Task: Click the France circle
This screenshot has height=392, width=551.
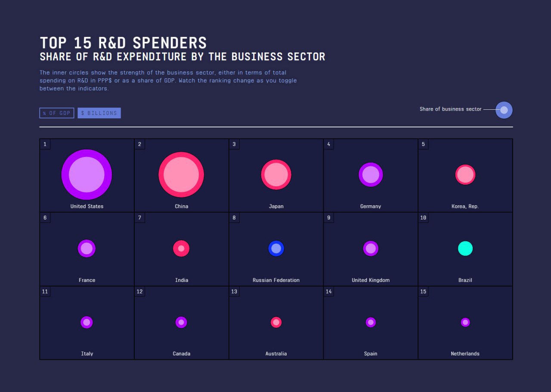Action: pos(87,248)
